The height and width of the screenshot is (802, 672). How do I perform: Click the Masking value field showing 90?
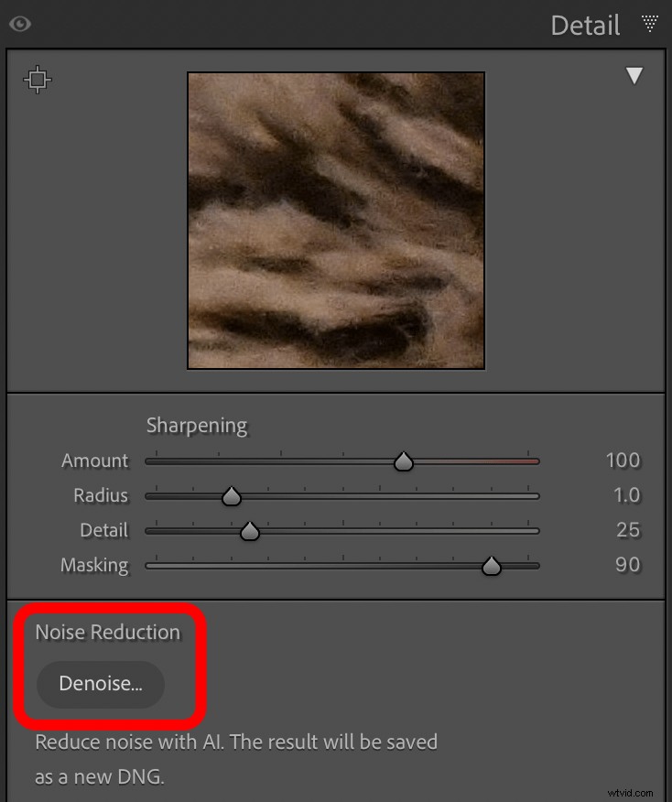coord(627,565)
